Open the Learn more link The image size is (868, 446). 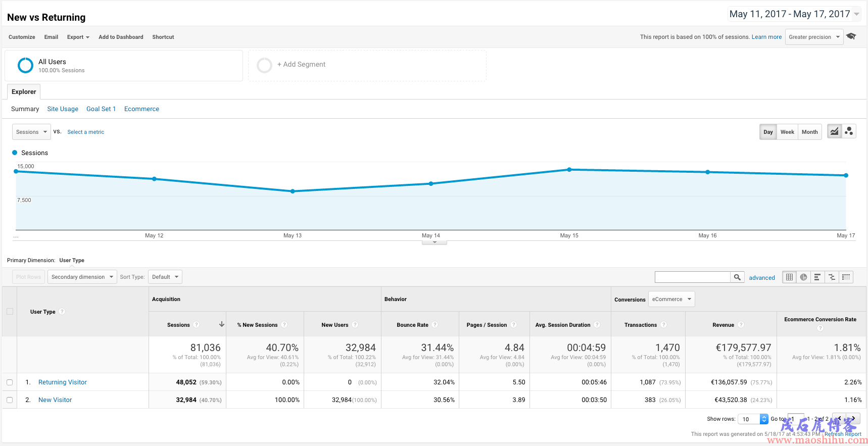[x=766, y=37]
